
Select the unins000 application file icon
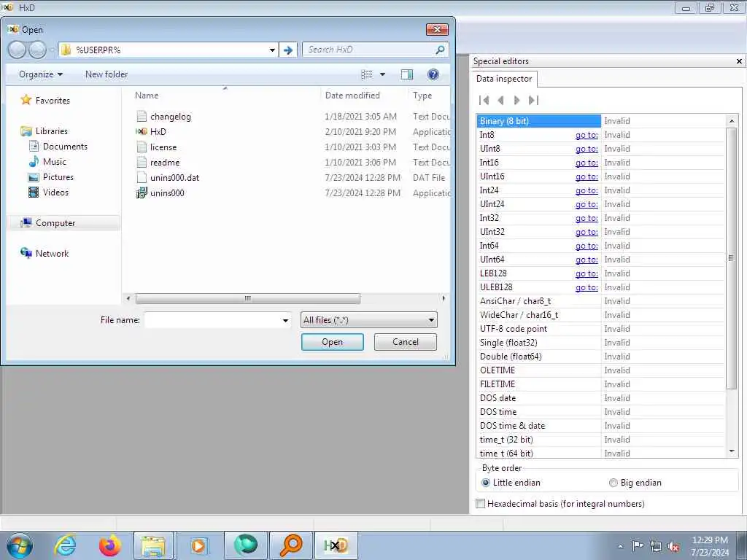(x=142, y=192)
